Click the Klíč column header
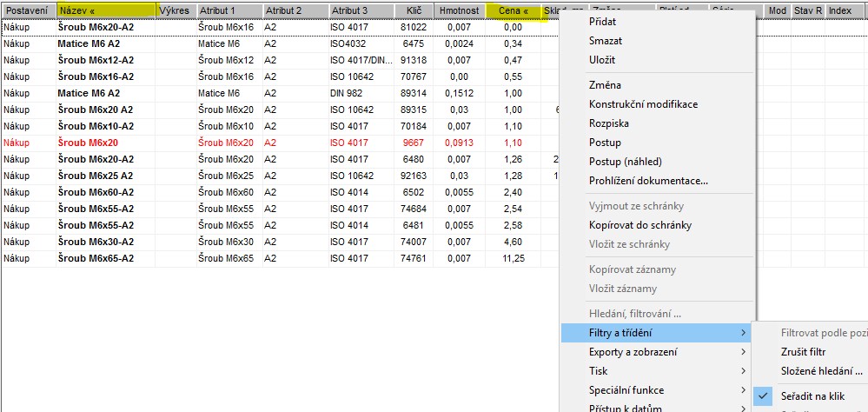868x412 pixels. (x=414, y=10)
